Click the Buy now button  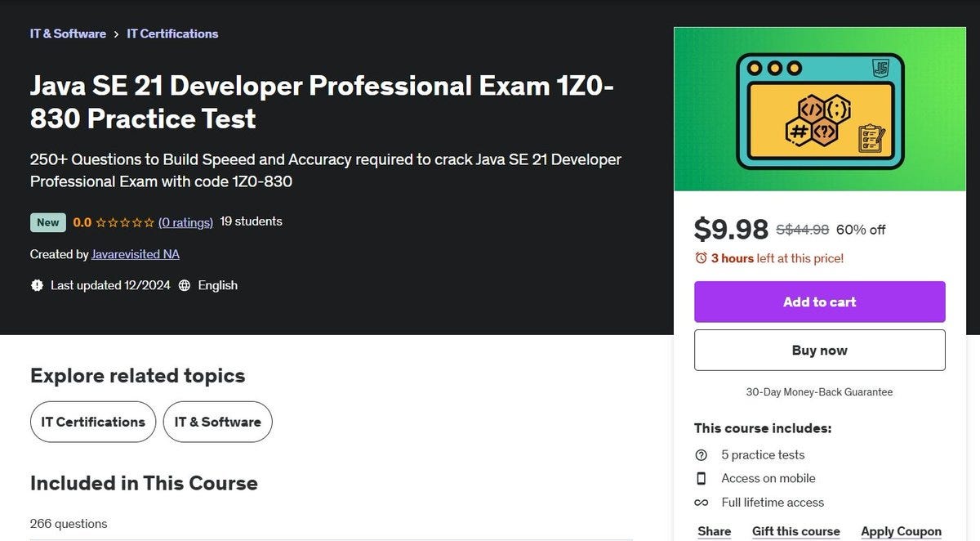(820, 350)
